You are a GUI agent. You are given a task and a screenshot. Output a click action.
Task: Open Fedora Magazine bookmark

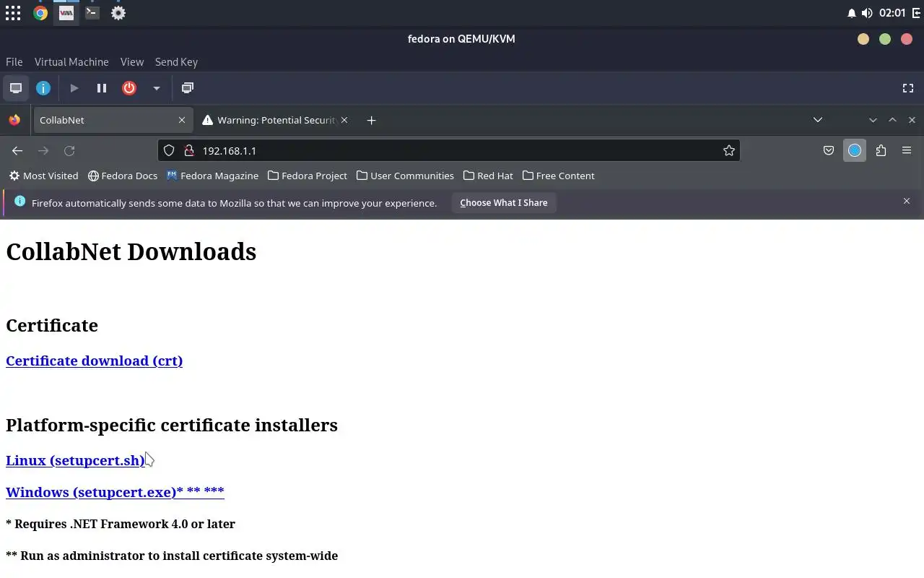[212, 176]
